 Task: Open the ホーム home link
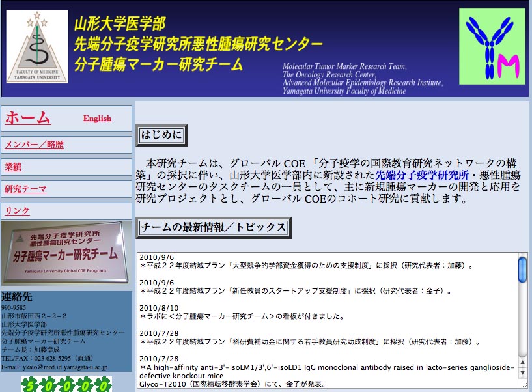pyautogui.click(x=28, y=118)
